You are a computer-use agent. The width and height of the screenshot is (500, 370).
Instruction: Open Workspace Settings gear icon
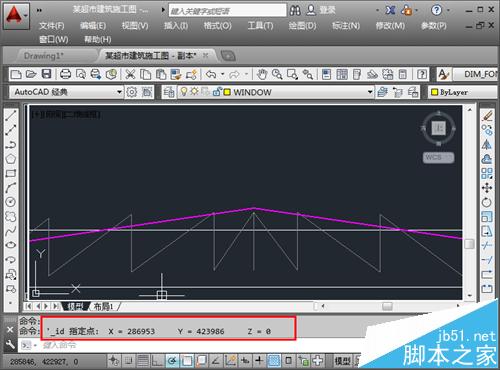click(132, 92)
